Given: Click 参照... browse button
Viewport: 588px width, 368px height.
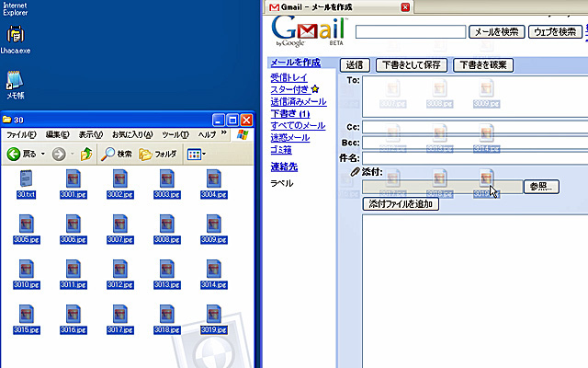Looking at the screenshot, I should pos(541,187).
